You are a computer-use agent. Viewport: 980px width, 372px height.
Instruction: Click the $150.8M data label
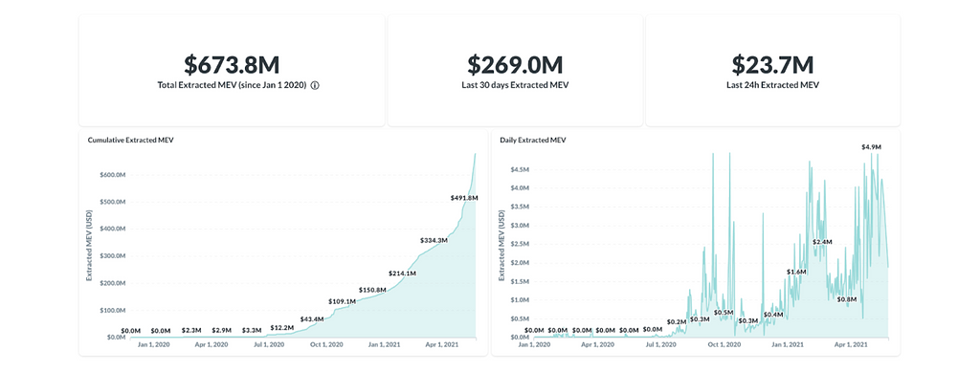point(372,290)
